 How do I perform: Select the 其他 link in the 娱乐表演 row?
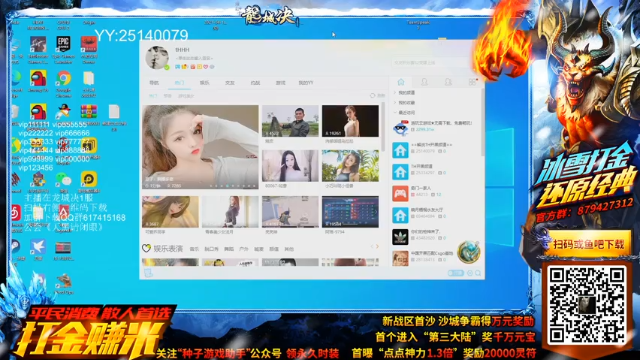click(x=289, y=249)
